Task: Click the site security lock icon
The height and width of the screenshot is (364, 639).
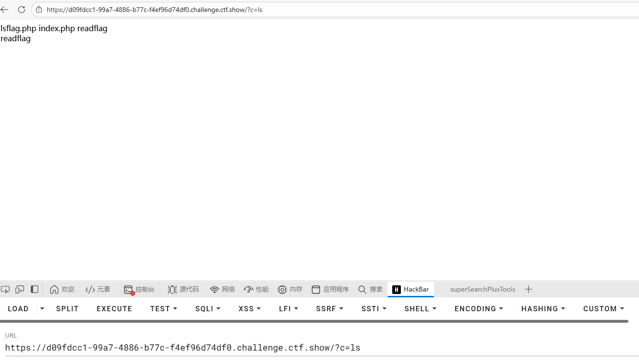Action: (38, 9)
